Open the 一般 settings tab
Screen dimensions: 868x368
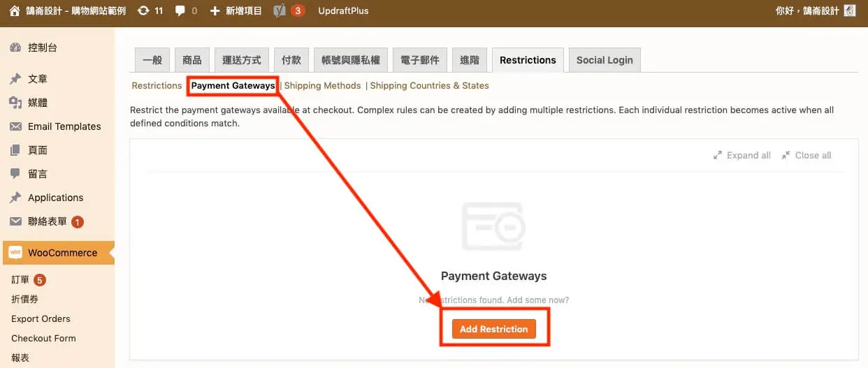pyautogui.click(x=152, y=60)
